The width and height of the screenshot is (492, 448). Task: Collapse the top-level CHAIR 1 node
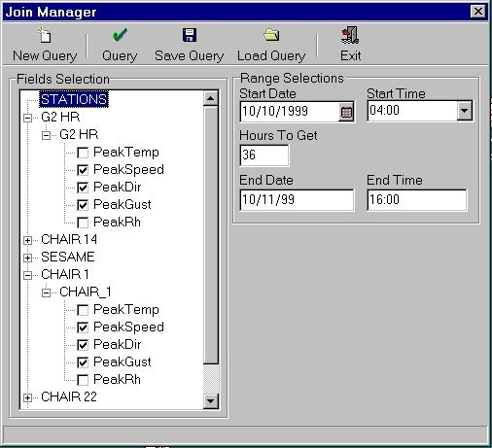[x=28, y=275]
